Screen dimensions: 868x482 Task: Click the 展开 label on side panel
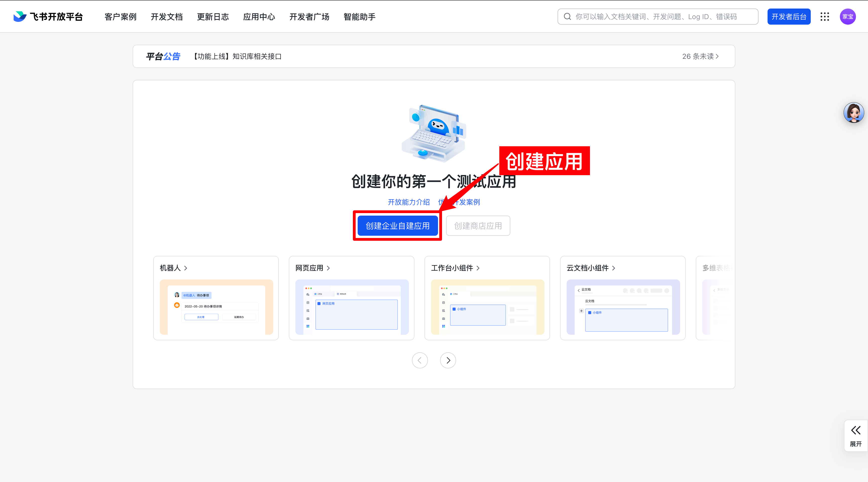pyautogui.click(x=856, y=444)
